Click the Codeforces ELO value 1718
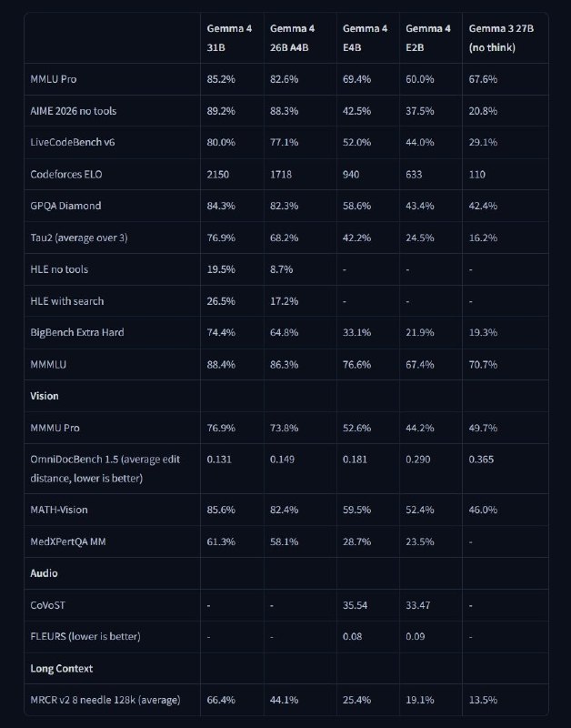 point(282,174)
